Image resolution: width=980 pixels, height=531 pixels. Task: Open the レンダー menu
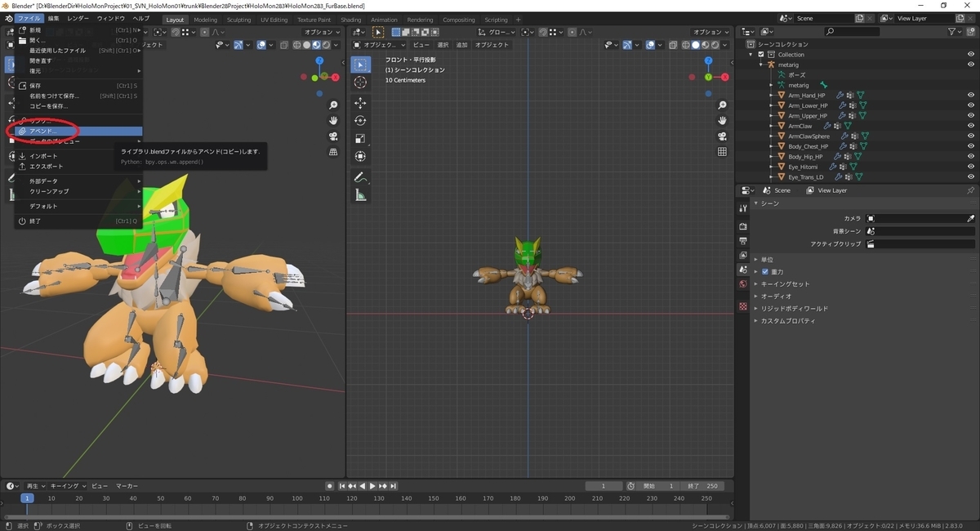78,18
